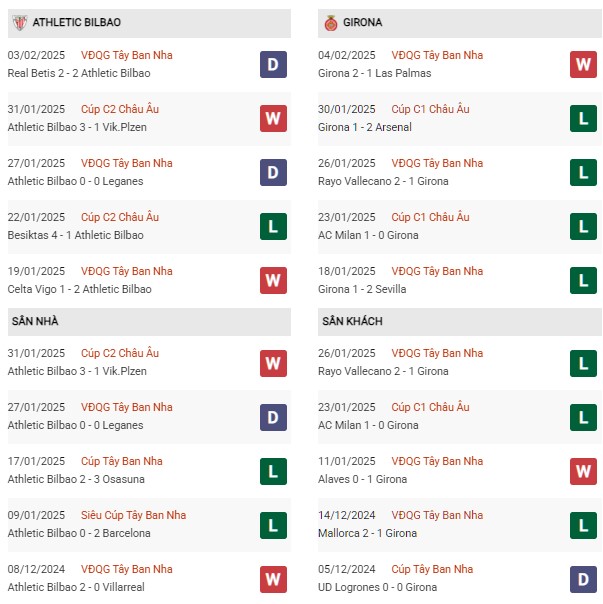Click the W badge for Girona vs Las Palmas
Screen dimensions: 603x604
pyautogui.click(x=583, y=64)
